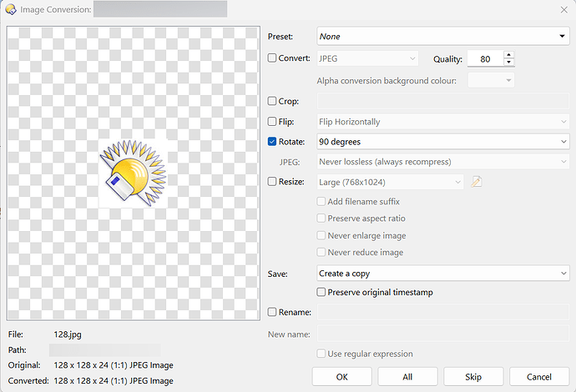This screenshot has height=392, width=576.
Task: Expand the Flip Horizontally dropdown
Action: 443,122
